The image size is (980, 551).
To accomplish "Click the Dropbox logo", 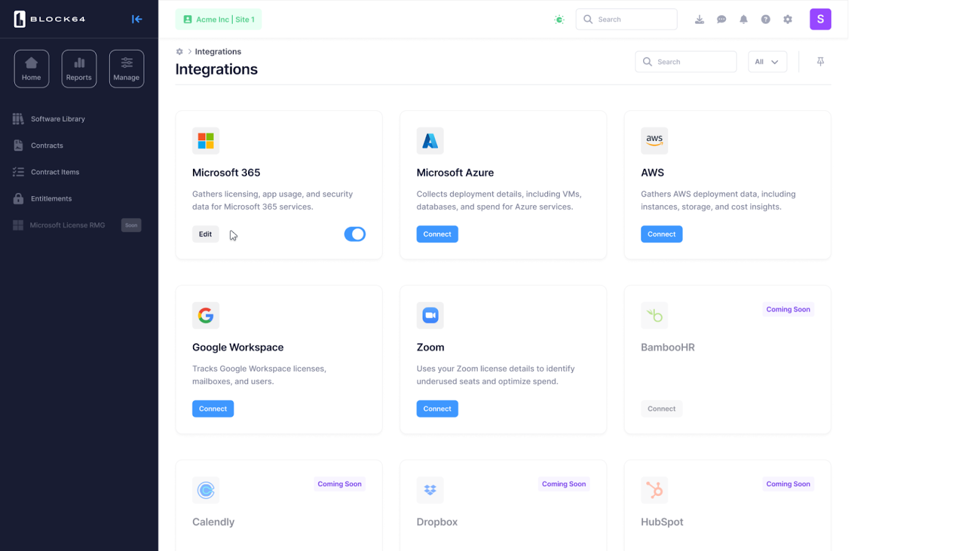I will point(430,490).
